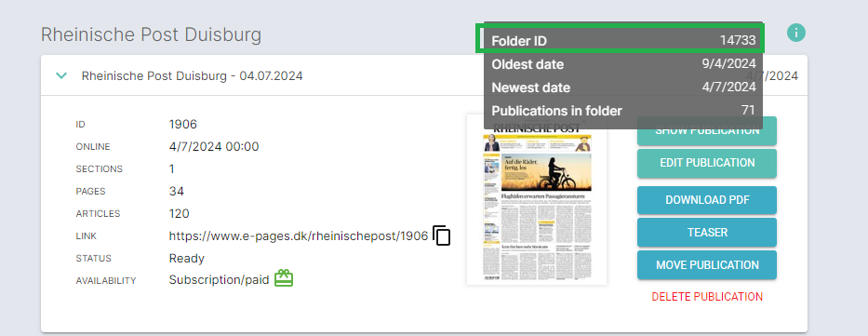
Task: Click the publication ID value 1906
Action: tap(182, 124)
